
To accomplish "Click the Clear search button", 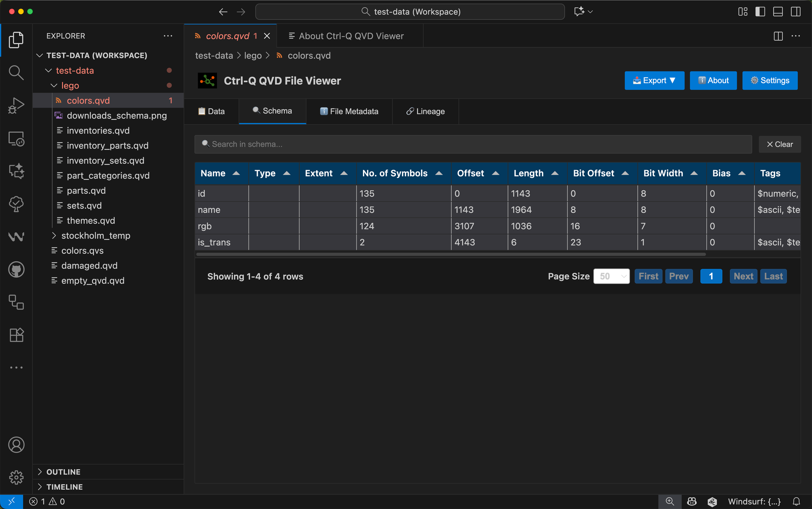I will point(780,145).
